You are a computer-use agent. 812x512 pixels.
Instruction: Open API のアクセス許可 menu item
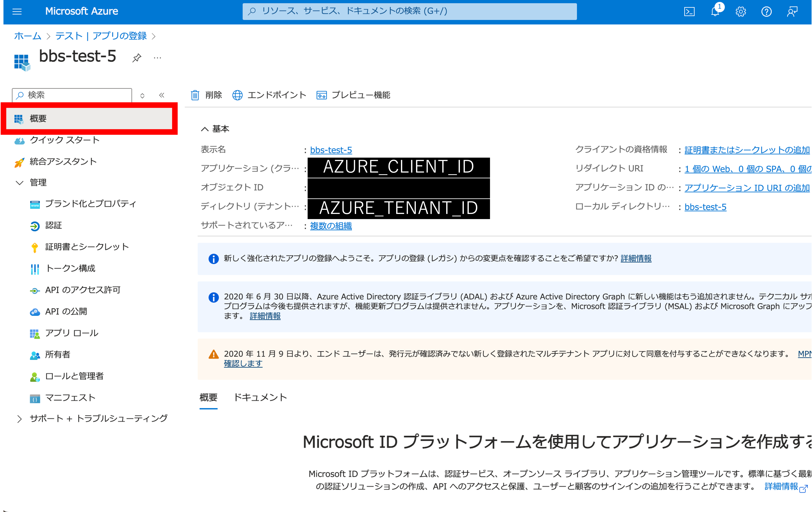(x=83, y=290)
